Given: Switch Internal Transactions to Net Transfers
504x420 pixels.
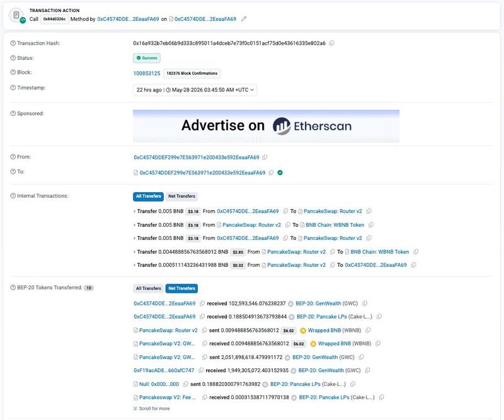Looking at the screenshot, I should click(x=181, y=196).
